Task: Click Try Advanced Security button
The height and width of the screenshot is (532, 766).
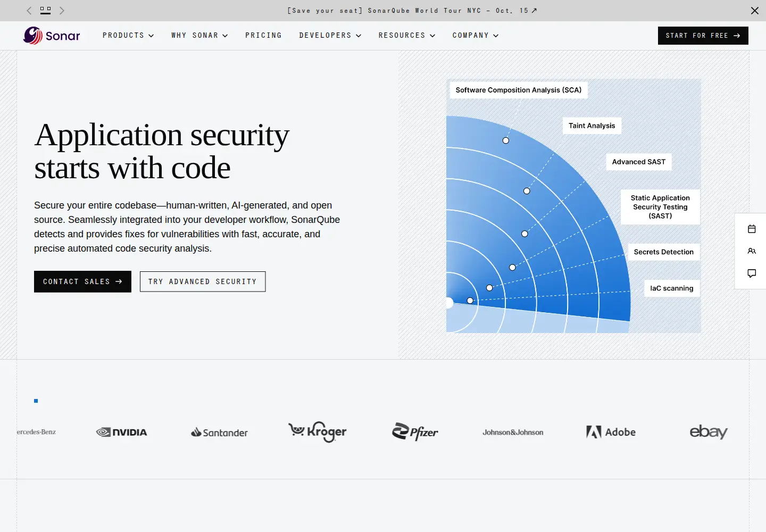Action: 203,281
